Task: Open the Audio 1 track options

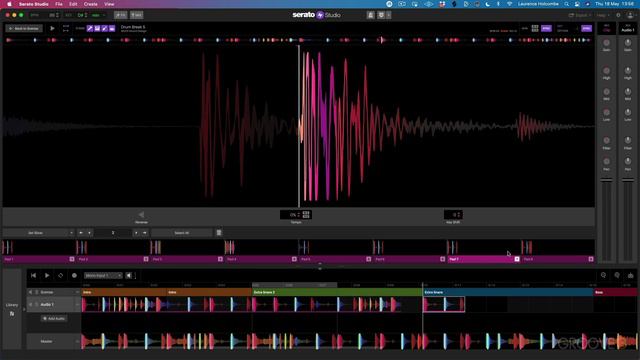Action: 77,304
